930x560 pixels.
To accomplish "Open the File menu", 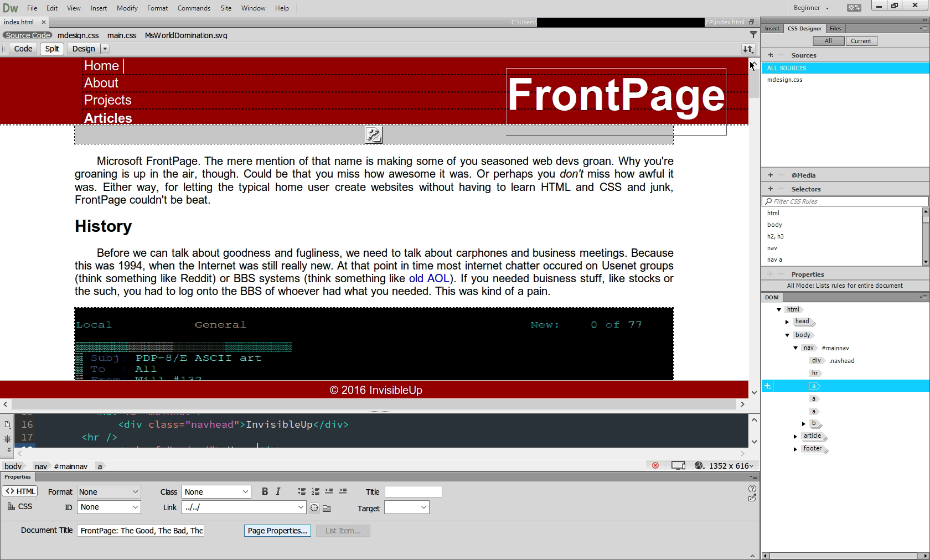I will pos(32,8).
